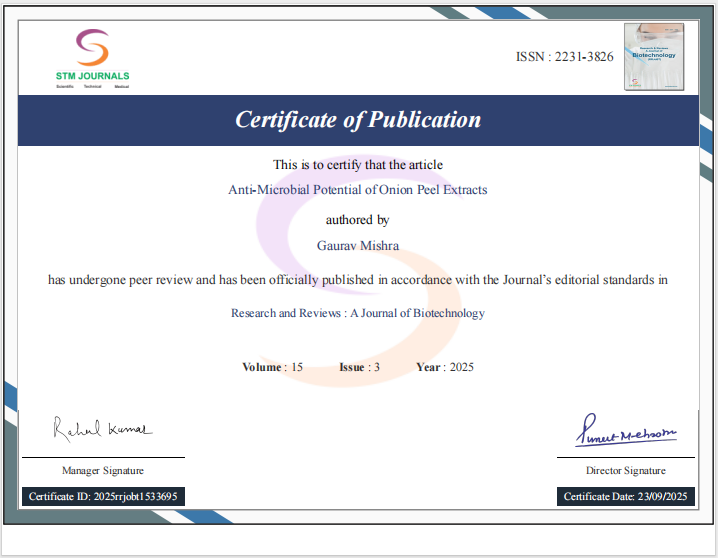Click the peer review statement sentence
Screen dimensions: 718x558
358,280
